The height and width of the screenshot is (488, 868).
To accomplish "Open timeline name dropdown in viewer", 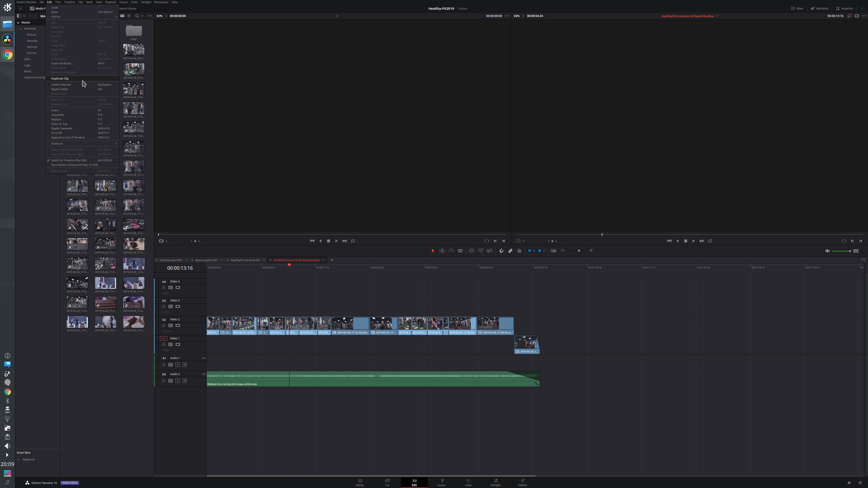I will click(717, 16).
